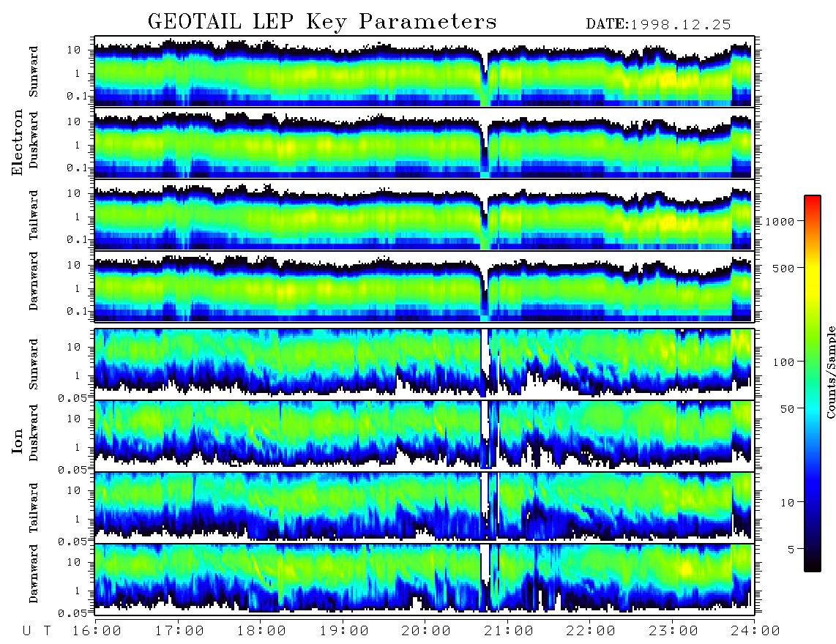
Task: Click the 23:00 time tick label
Action: [673, 632]
